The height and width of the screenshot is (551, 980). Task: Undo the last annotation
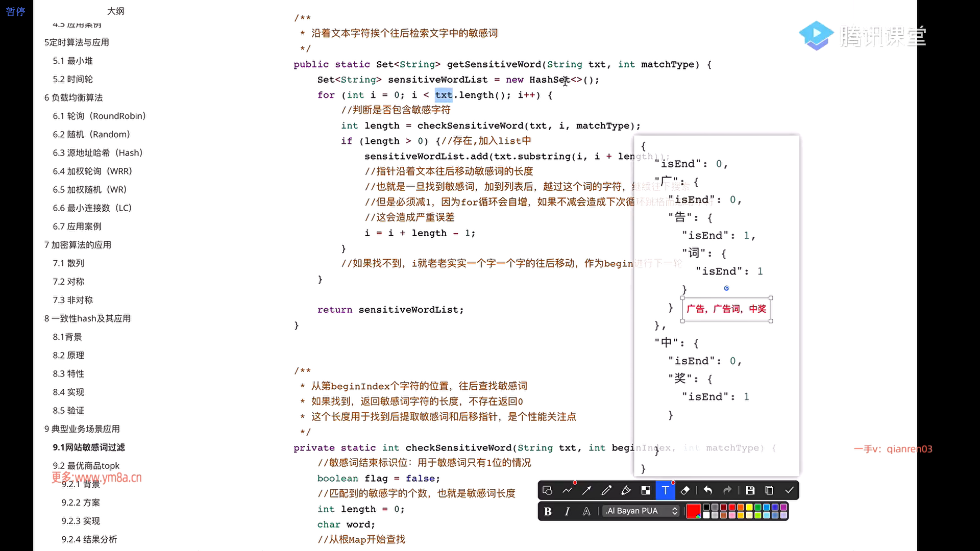(x=707, y=490)
